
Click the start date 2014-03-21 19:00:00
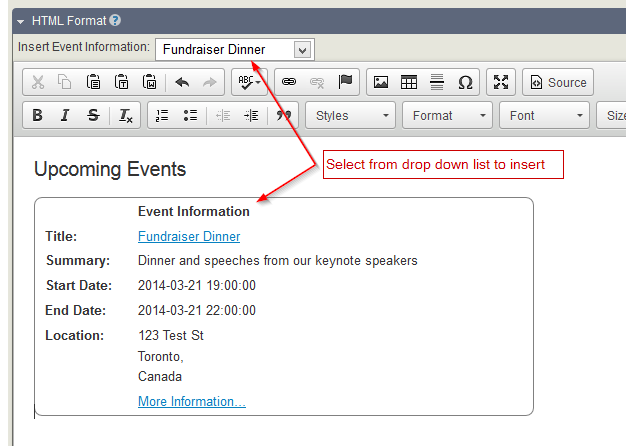click(x=197, y=285)
